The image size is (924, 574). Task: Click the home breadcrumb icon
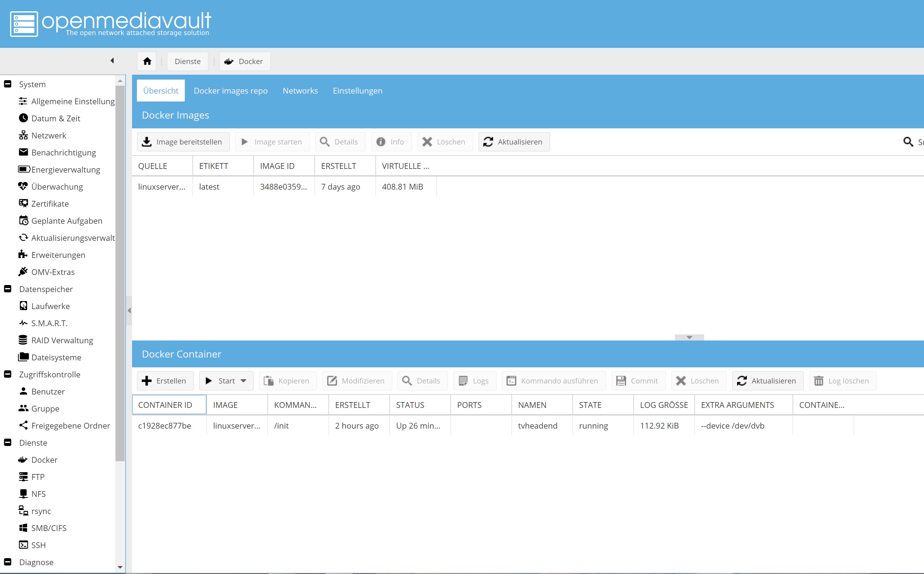tap(147, 61)
